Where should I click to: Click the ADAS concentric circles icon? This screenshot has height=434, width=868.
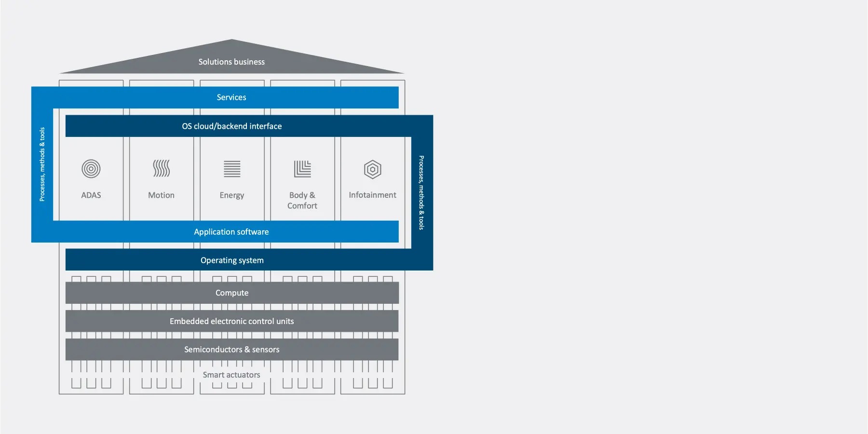point(91,169)
